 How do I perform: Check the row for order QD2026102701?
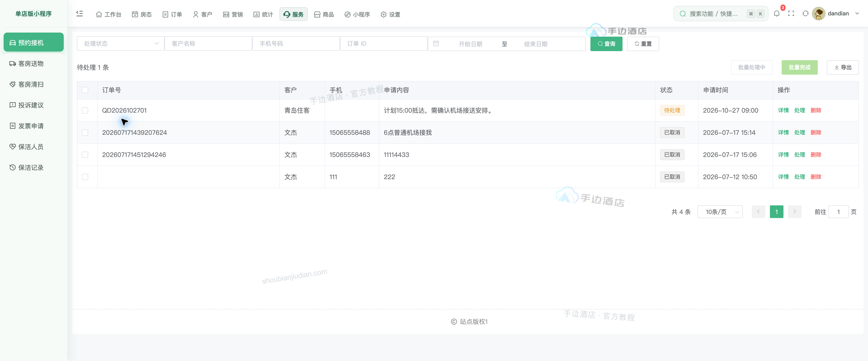point(85,110)
